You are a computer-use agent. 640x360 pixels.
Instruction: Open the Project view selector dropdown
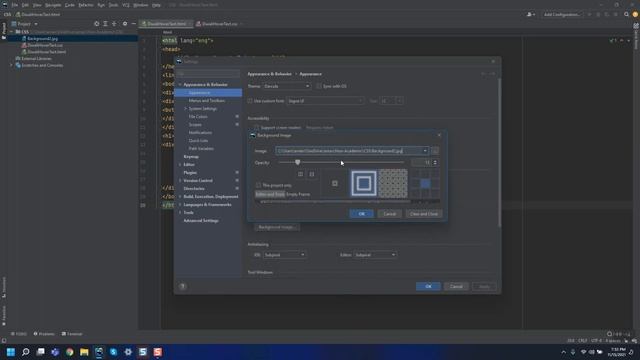tap(25, 24)
